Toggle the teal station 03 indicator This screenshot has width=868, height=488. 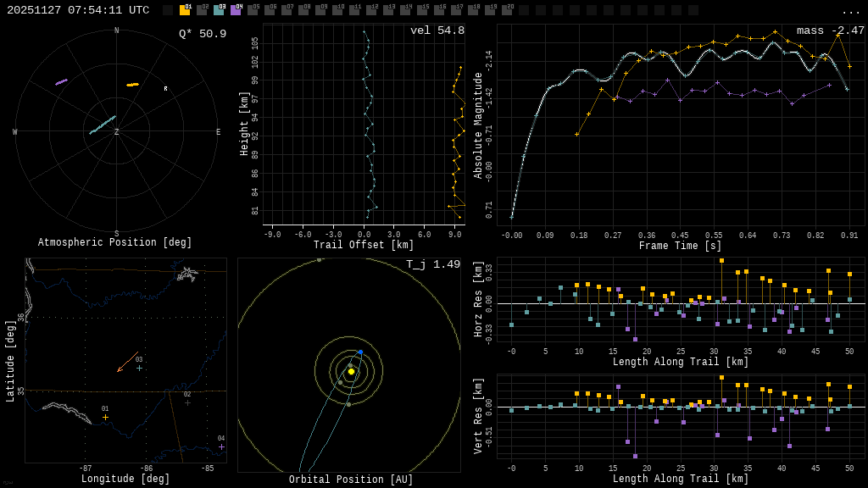coord(219,10)
